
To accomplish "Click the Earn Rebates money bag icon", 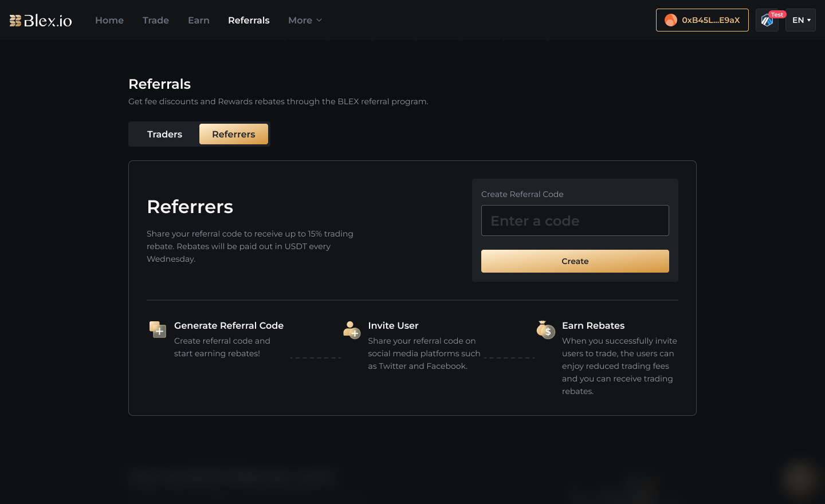I will pyautogui.click(x=545, y=329).
